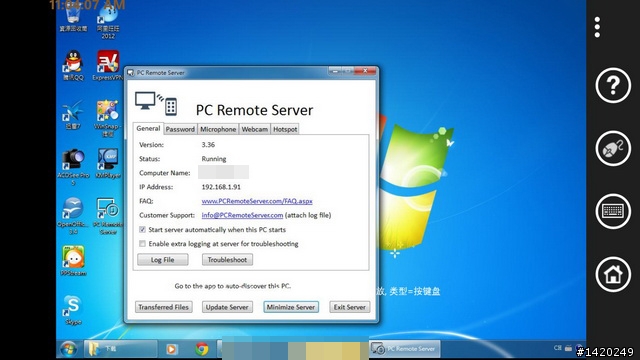Open Chrome from the taskbar

point(202,349)
